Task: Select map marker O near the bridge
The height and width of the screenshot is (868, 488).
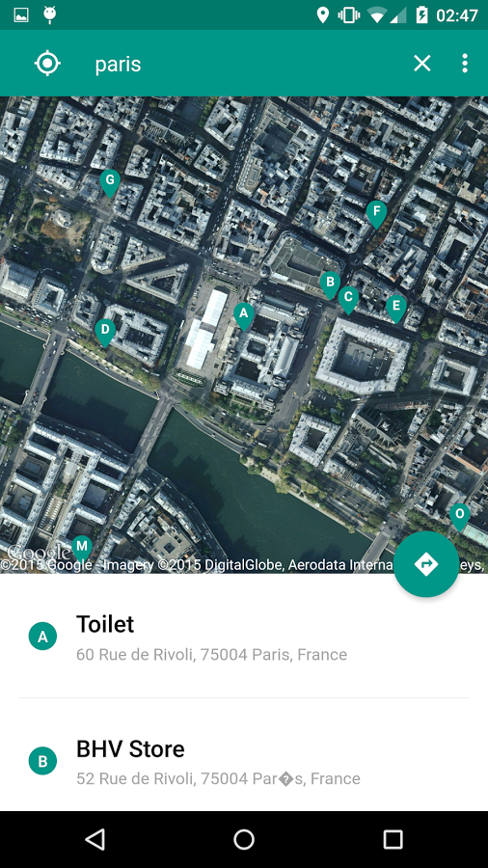Action: pos(460,517)
